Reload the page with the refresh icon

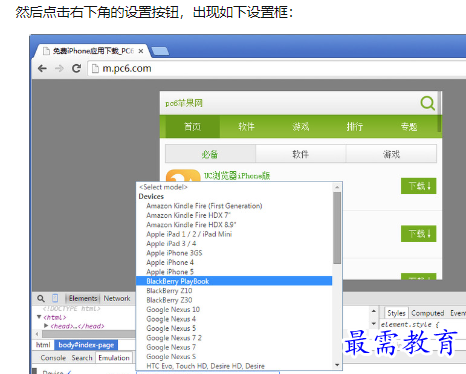pos(77,68)
